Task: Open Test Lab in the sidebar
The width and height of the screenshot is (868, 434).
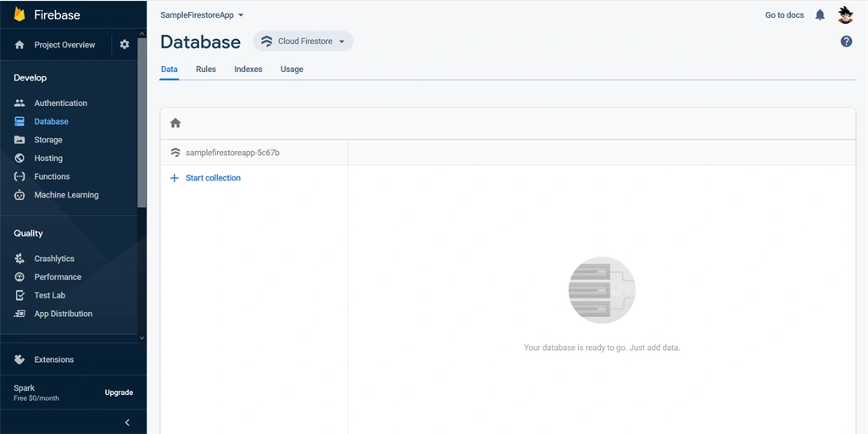Action: [50, 295]
